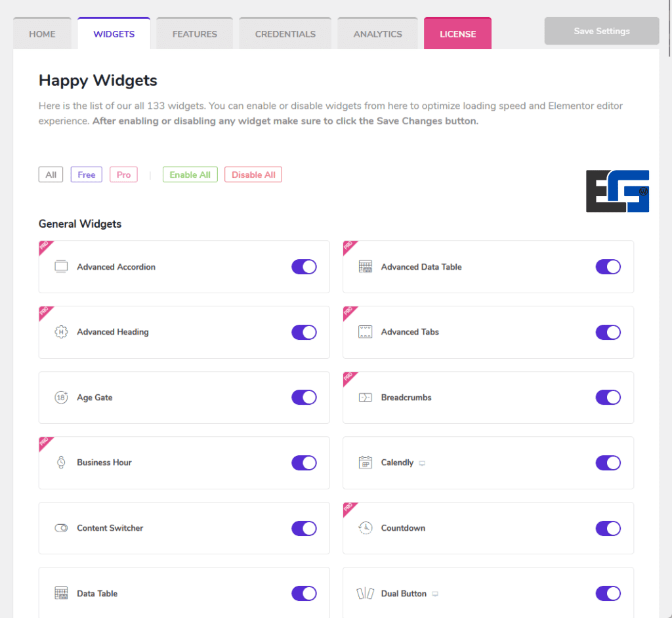The width and height of the screenshot is (672, 618).
Task: Turn off the Advanced Tabs switch
Action: coord(608,332)
